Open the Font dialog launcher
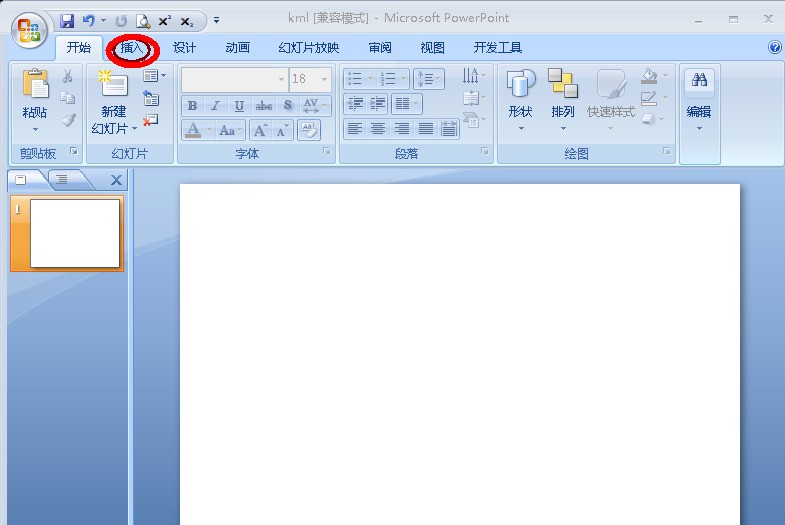Screen dimensions: 785x525 [x=327, y=151]
